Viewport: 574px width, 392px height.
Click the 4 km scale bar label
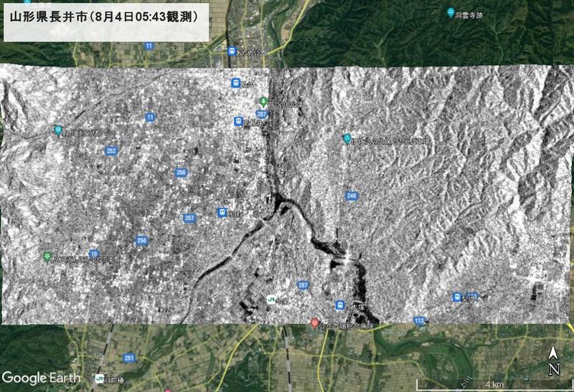pyautogui.click(x=494, y=384)
